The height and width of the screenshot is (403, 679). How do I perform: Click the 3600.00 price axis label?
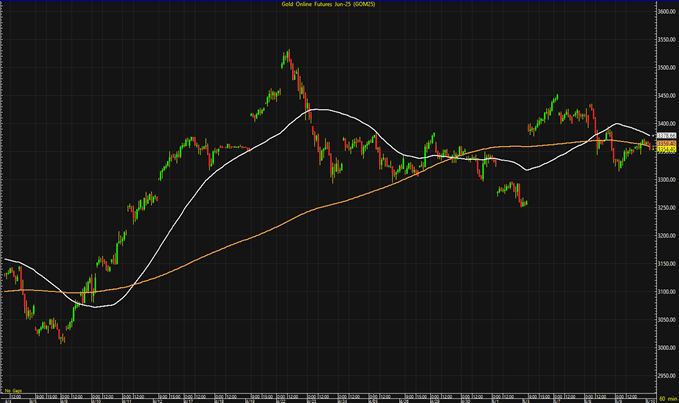tap(666, 12)
